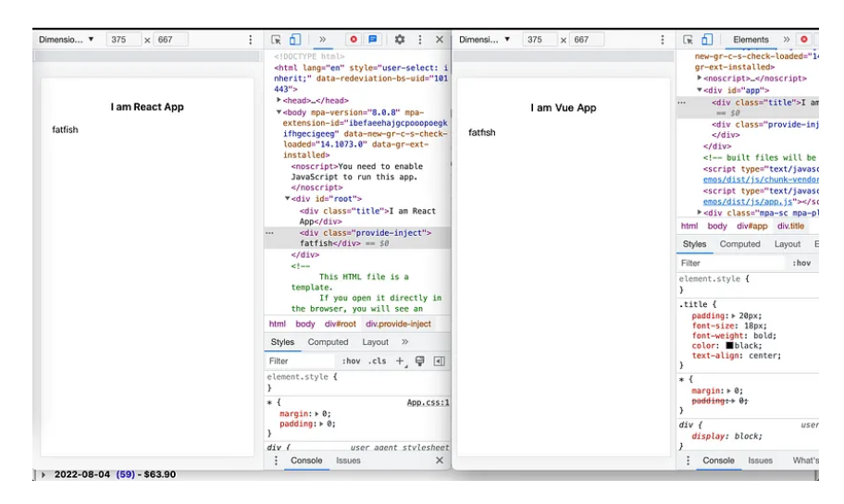The width and height of the screenshot is (844, 504).
Task: Toggle device toolbar icon in left DevTools
Action: tap(295, 39)
